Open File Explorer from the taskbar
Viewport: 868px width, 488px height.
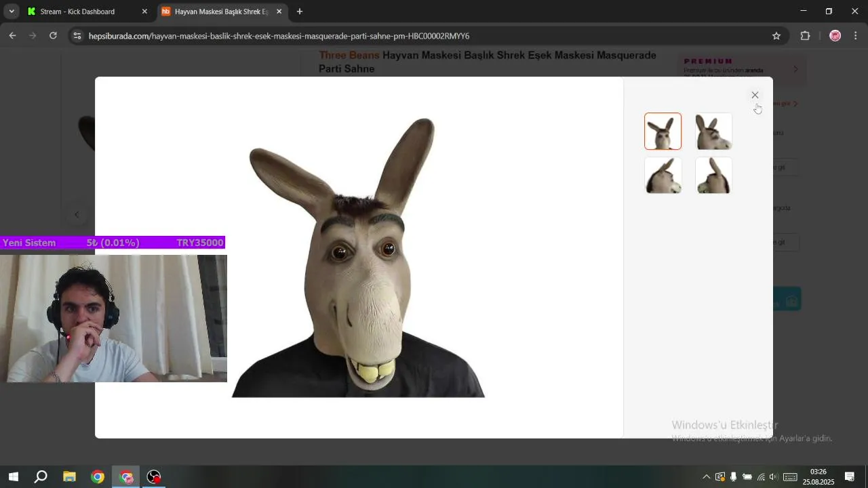pyautogui.click(x=69, y=477)
